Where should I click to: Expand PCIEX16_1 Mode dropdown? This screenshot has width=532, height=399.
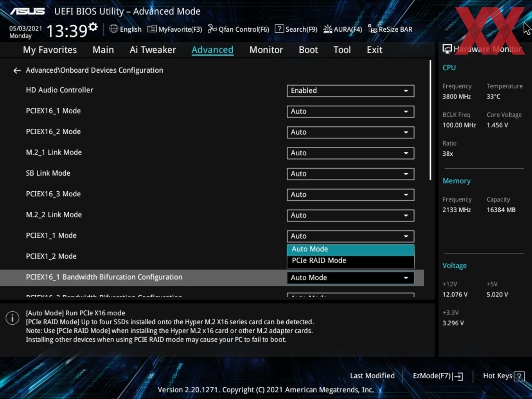350,111
